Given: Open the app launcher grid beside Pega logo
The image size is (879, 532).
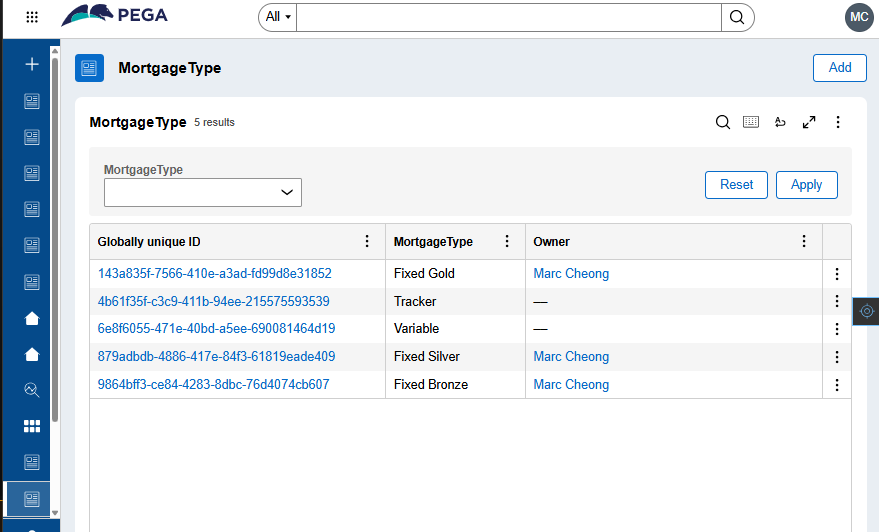Looking at the screenshot, I should pyautogui.click(x=32, y=17).
